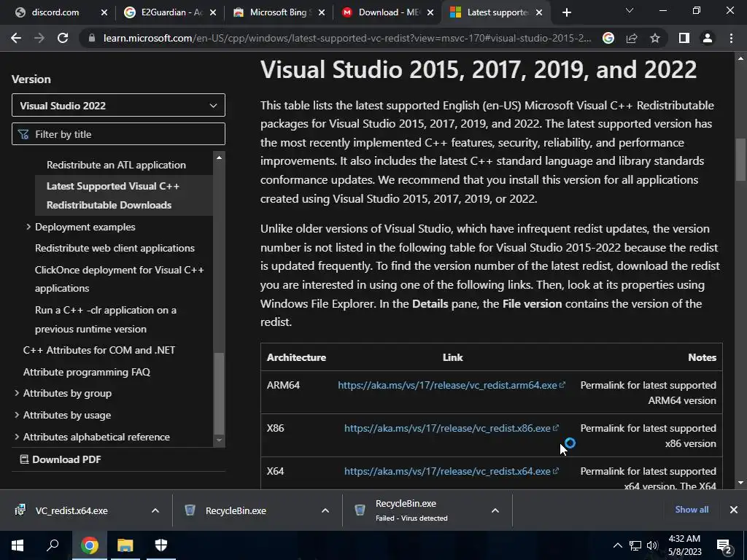Open C++ Attributes for COM and .NET
The image size is (747, 560).
click(99, 350)
